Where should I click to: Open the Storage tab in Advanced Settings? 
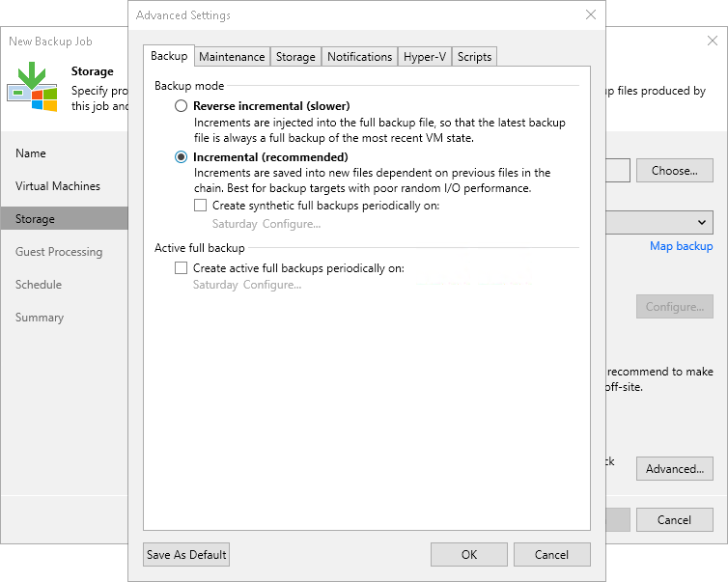point(295,57)
